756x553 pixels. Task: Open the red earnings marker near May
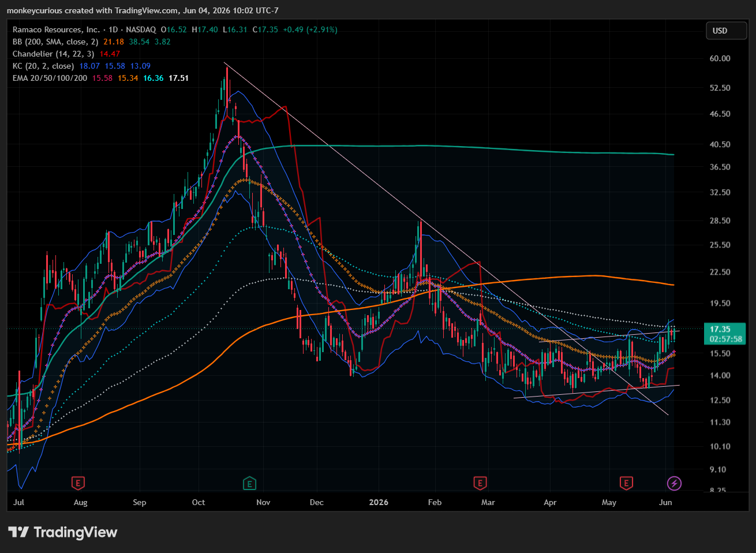click(626, 483)
